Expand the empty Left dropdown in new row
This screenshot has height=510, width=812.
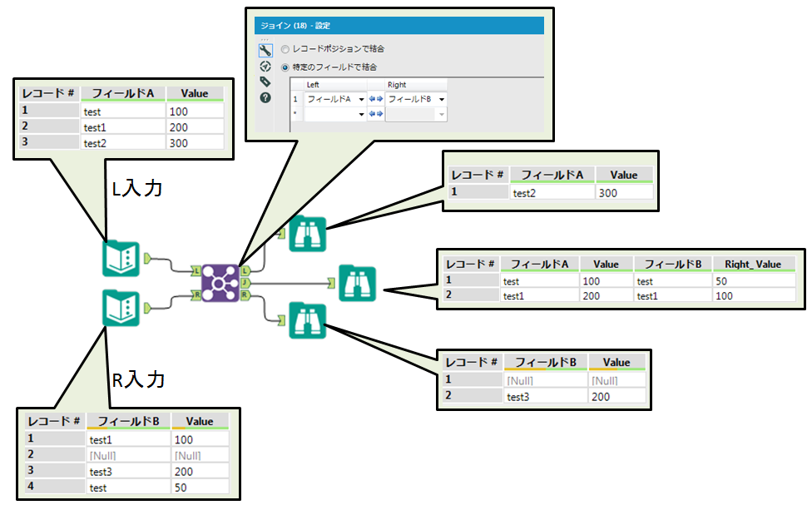pos(361,114)
